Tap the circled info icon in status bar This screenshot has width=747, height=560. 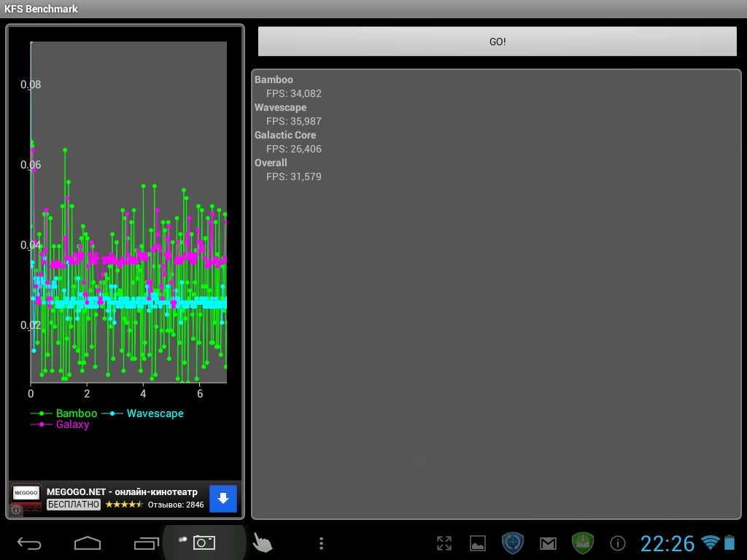point(618,543)
